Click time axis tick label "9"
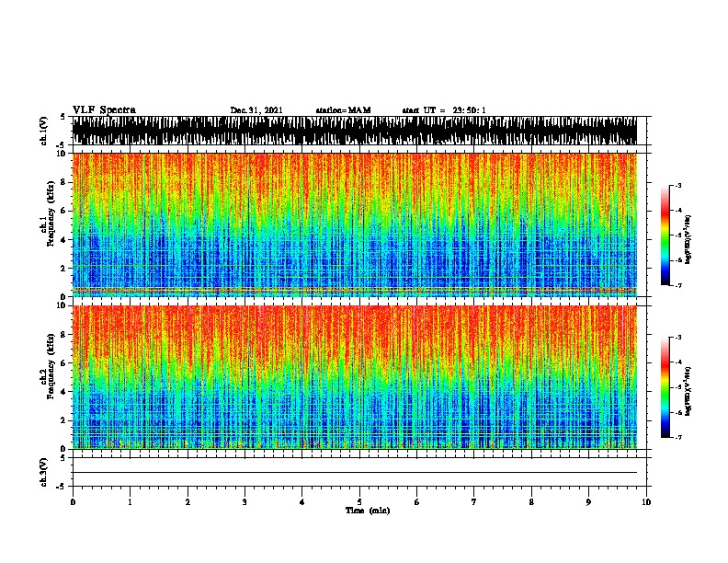Viewport: 728px width, 563px height. (x=588, y=502)
